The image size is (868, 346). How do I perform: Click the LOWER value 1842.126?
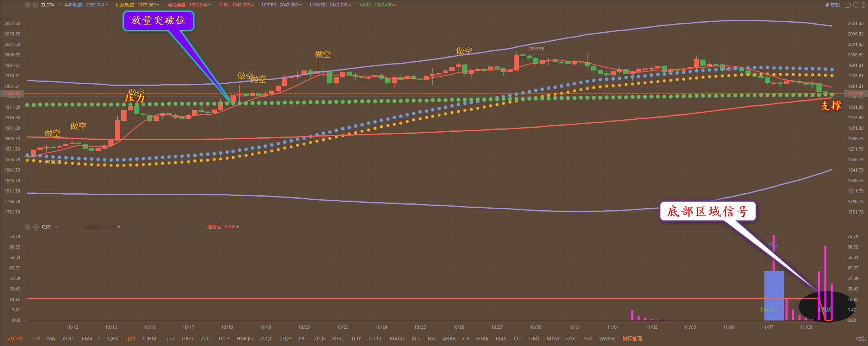tap(338, 5)
